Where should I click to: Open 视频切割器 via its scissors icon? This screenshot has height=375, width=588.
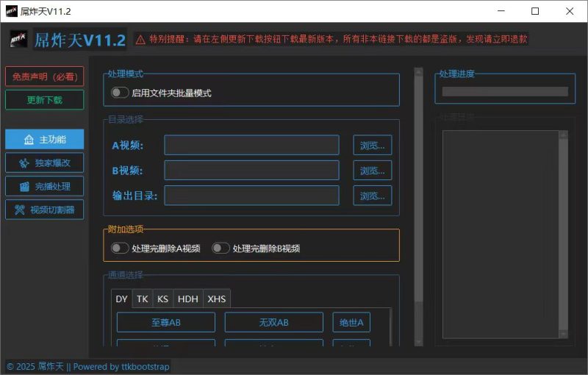(20, 210)
